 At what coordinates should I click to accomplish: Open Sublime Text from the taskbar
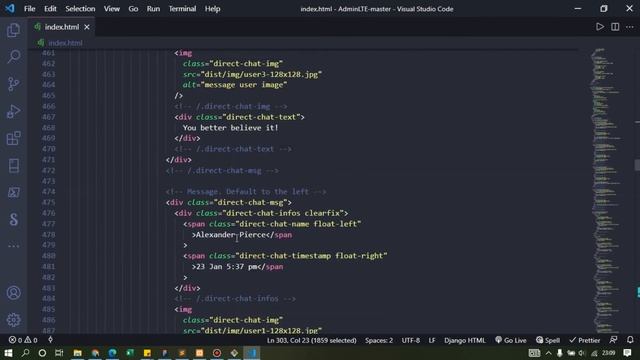[x=182, y=353]
